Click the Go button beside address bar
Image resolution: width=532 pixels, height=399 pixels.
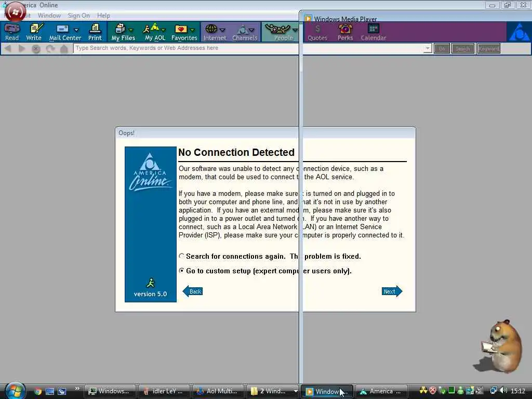(442, 48)
